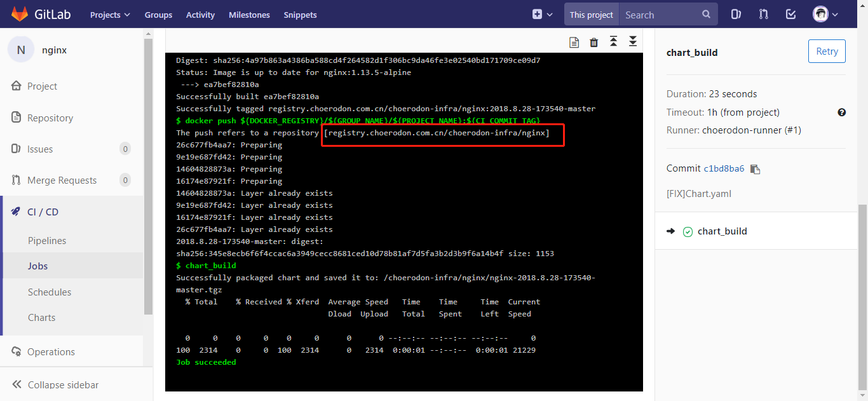Viewport: 868px width, 401px height.
Task: Click the Issues count badge 0
Action: (125, 149)
